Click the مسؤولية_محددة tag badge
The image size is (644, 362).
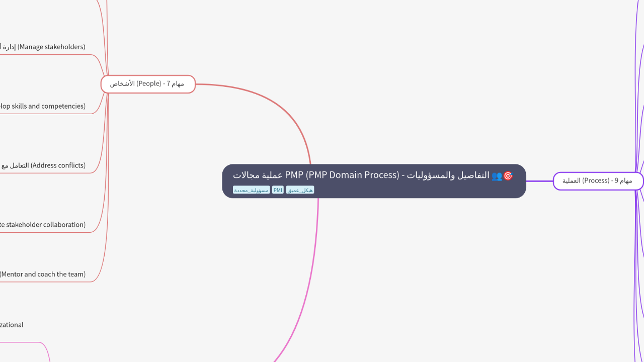click(251, 190)
